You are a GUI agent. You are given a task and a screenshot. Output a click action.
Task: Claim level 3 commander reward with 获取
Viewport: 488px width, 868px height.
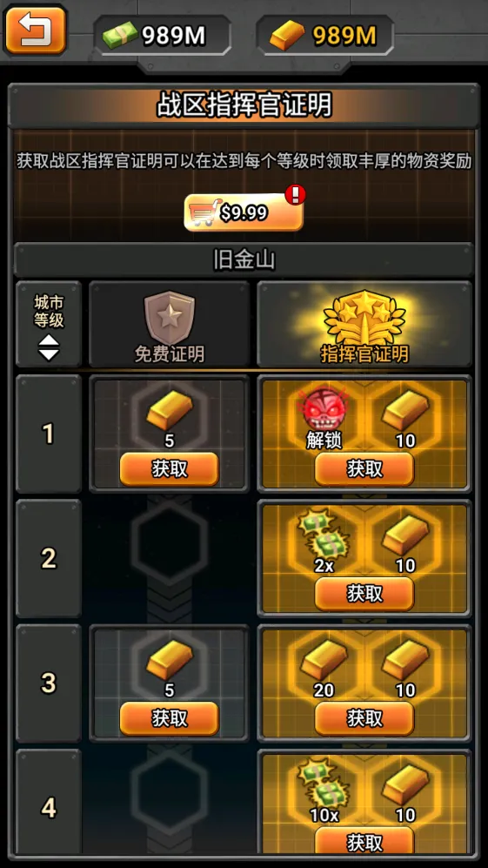(364, 718)
